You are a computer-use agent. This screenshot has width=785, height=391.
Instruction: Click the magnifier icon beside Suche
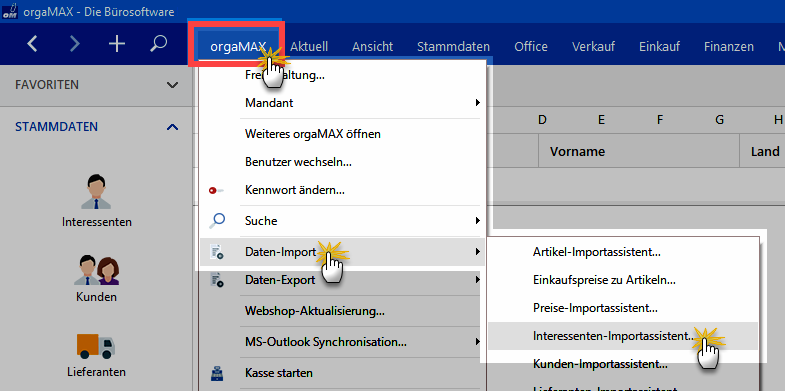pos(217,220)
